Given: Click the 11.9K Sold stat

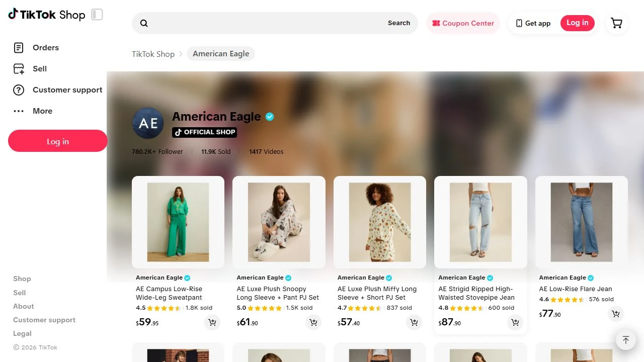Looking at the screenshot, I should [216, 151].
